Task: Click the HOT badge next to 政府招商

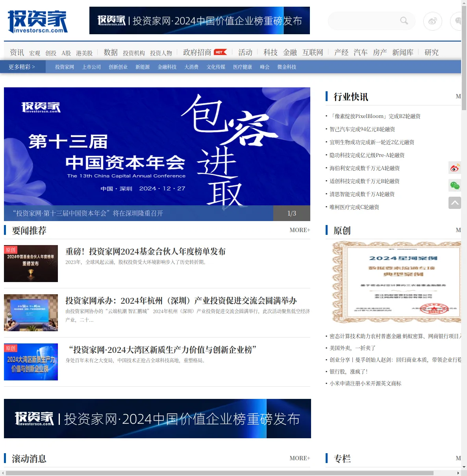Action: [221, 52]
